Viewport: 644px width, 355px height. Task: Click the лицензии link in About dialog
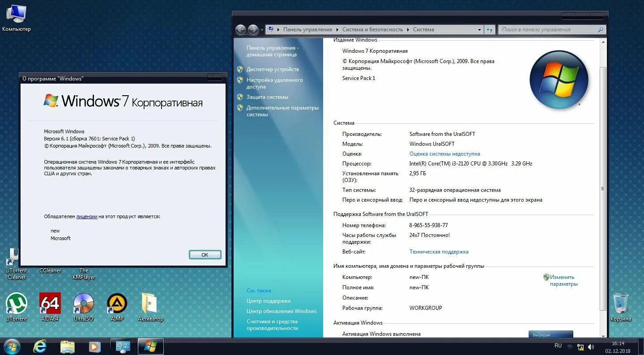click(87, 216)
